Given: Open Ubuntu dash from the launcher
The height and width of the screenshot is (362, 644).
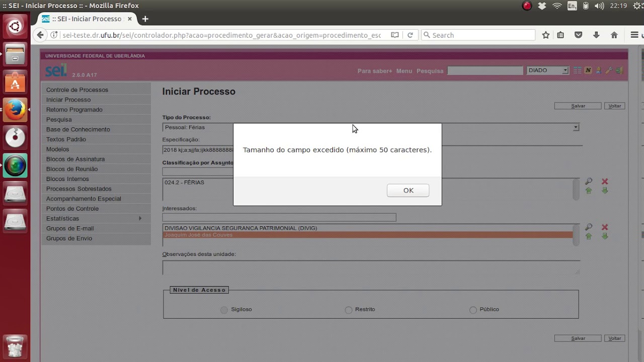Looking at the screenshot, I should (x=15, y=26).
